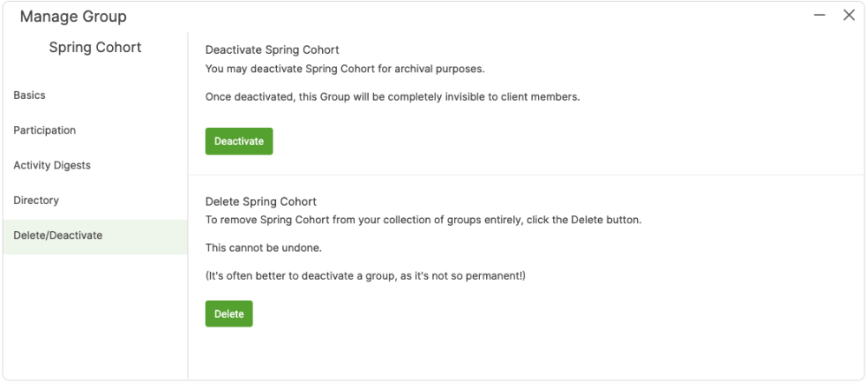Click the 'invisible to client members' sentence

coord(392,97)
